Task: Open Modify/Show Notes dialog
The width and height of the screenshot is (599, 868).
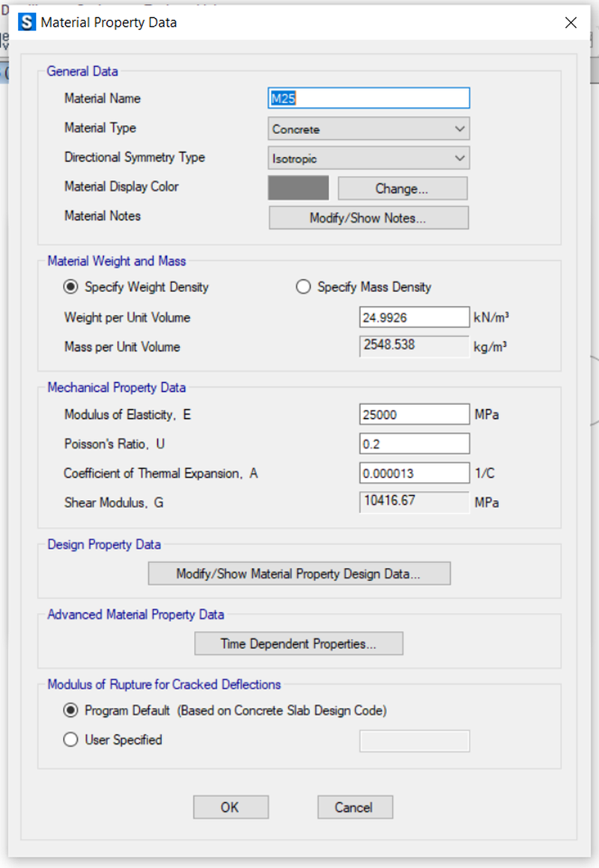Action: point(368,218)
